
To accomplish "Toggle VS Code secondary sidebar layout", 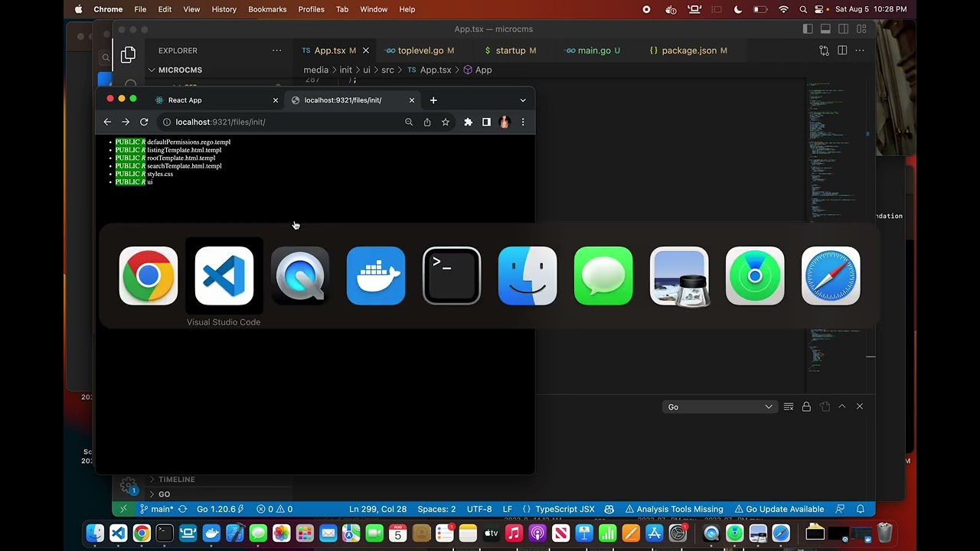I will [843, 29].
